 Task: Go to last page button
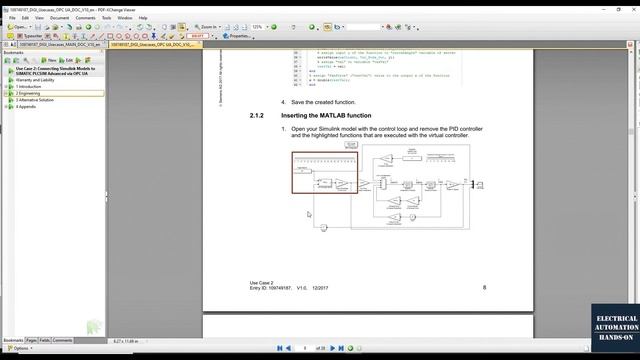[341, 348]
